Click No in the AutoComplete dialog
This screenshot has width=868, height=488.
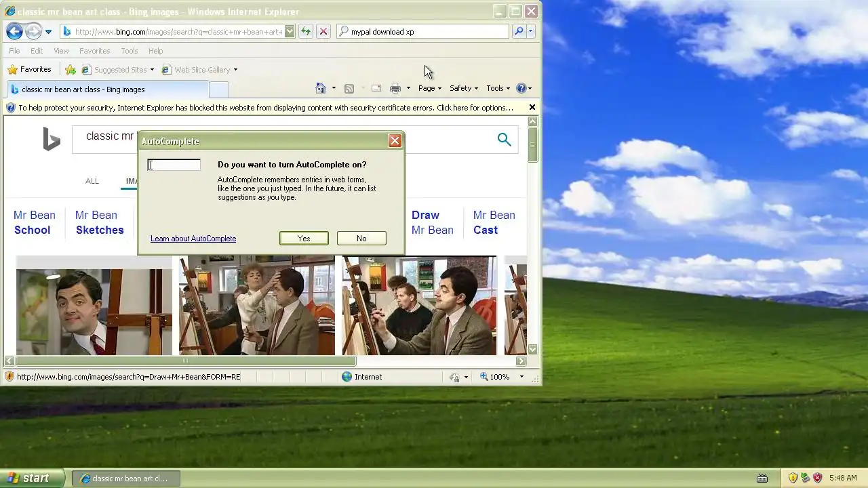click(x=361, y=239)
